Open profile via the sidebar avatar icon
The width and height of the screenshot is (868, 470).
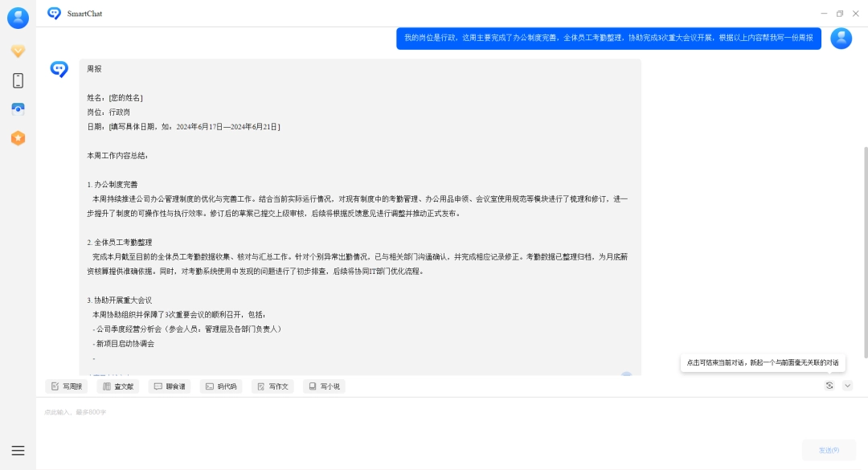point(18,18)
